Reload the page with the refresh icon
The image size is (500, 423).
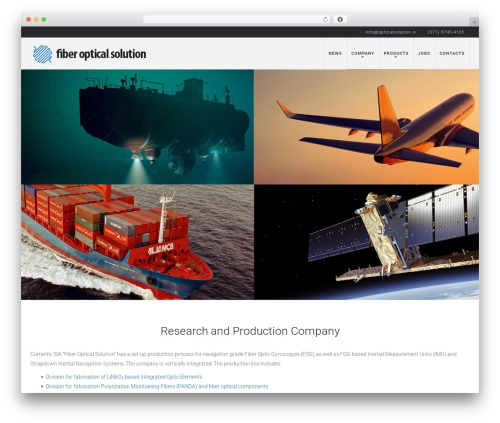click(325, 19)
